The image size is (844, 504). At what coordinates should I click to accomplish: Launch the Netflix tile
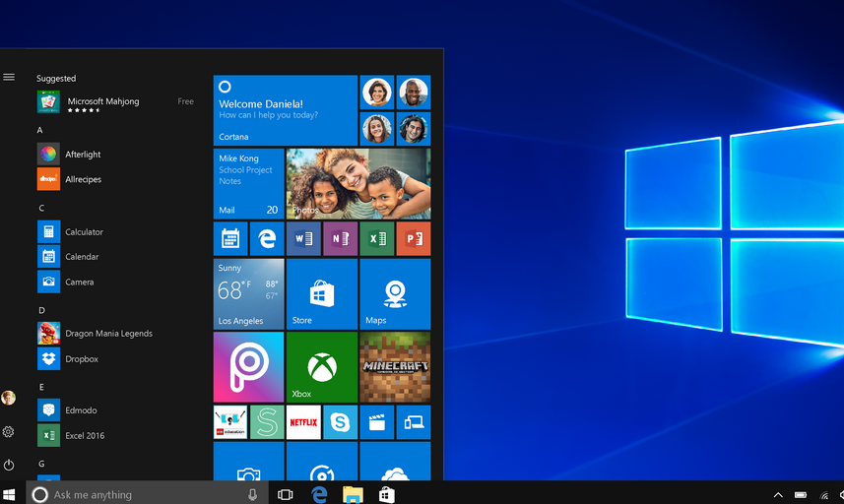point(303,422)
